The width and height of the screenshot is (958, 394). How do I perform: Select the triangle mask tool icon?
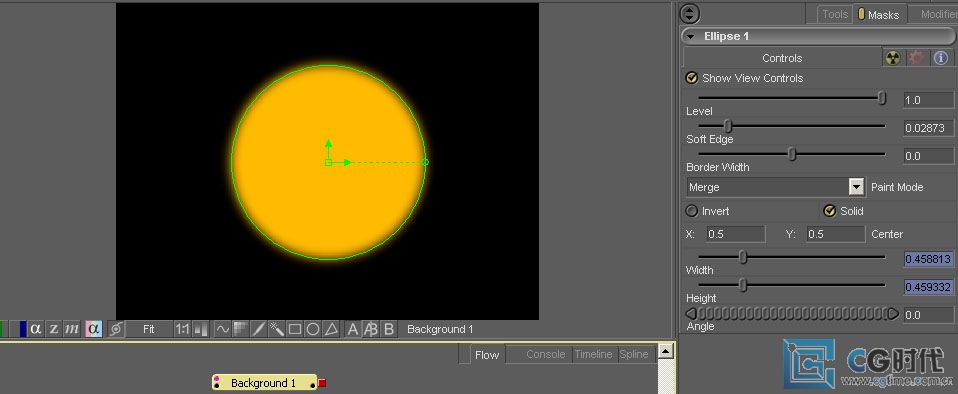point(331,329)
